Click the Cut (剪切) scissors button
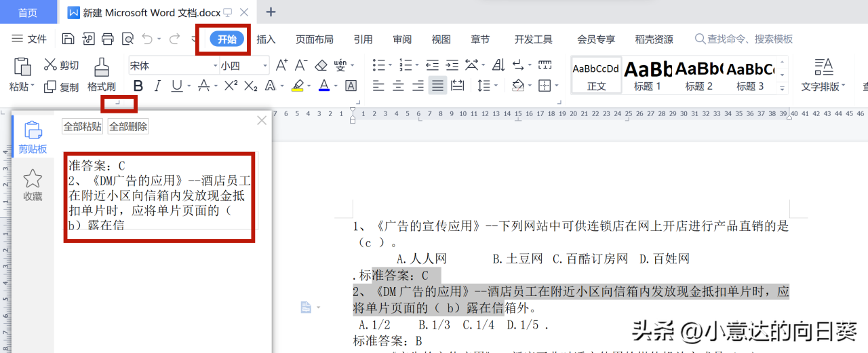Screen dimensions: 868x353 61,65
